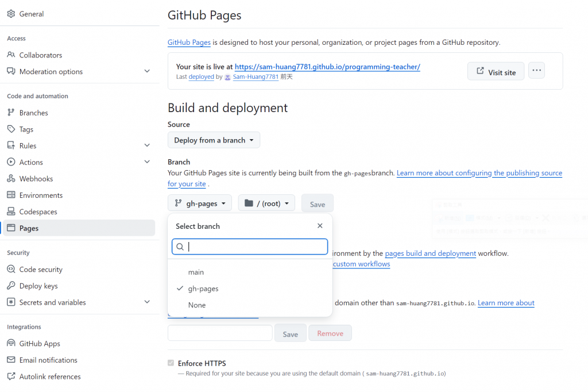Click the Environments server icon

click(11, 195)
